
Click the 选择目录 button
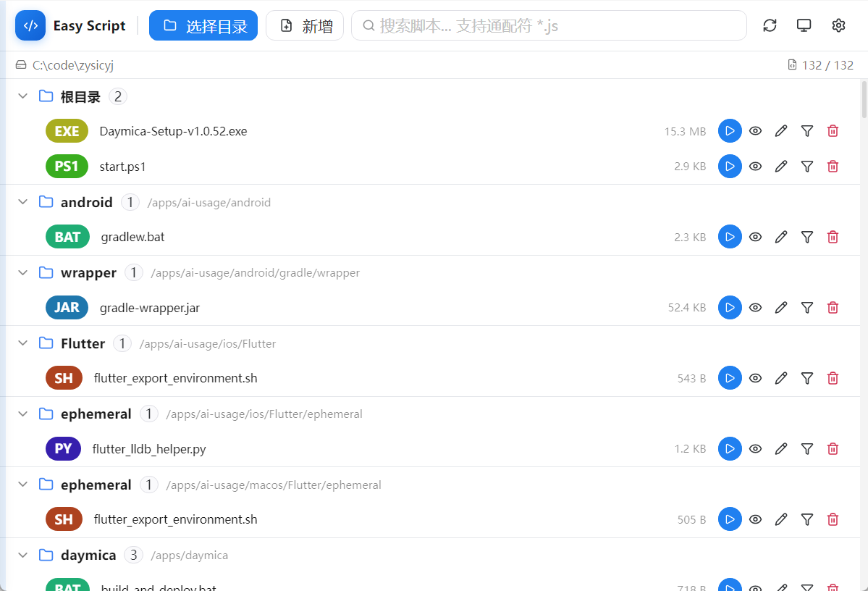203,25
